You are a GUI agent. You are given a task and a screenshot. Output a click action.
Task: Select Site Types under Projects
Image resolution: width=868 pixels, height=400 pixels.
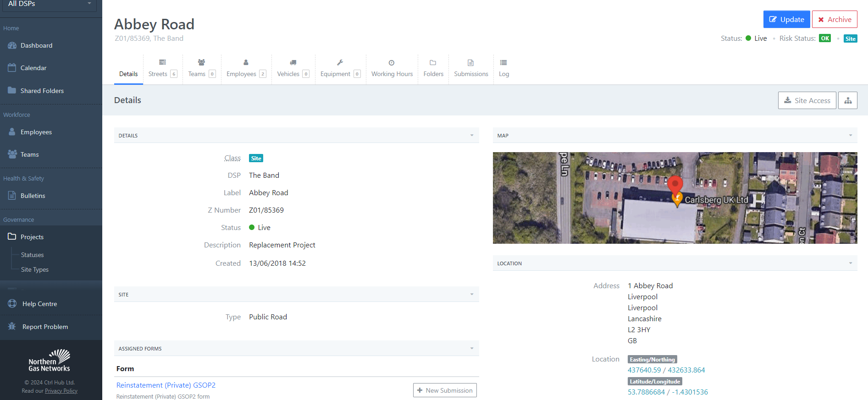point(34,269)
